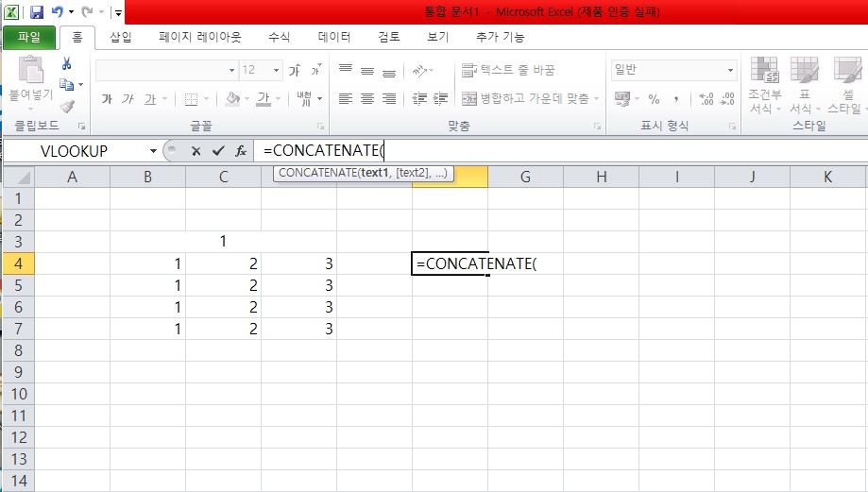Switch to the 삽입 tab
868x492 pixels.
tap(121, 37)
